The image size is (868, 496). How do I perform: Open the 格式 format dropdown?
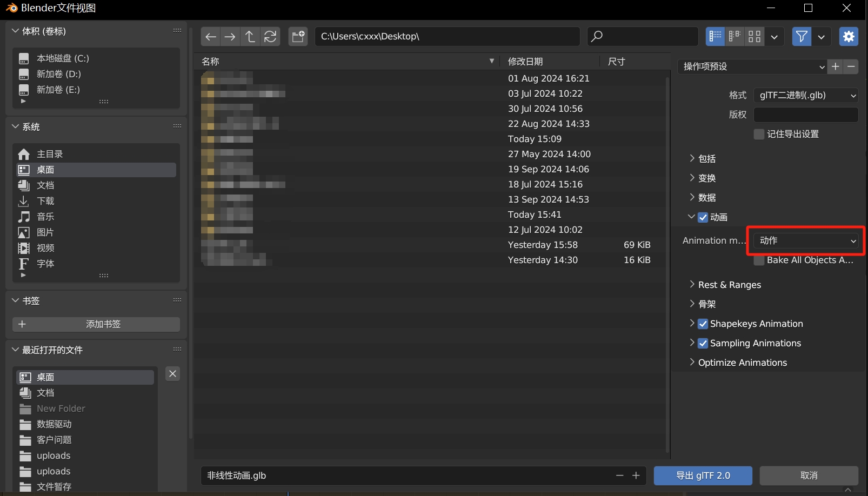click(x=806, y=95)
